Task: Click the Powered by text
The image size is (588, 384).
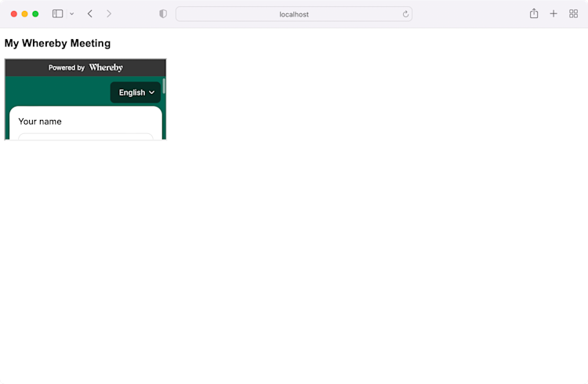Action: pyautogui.click(x=67, y=67)
